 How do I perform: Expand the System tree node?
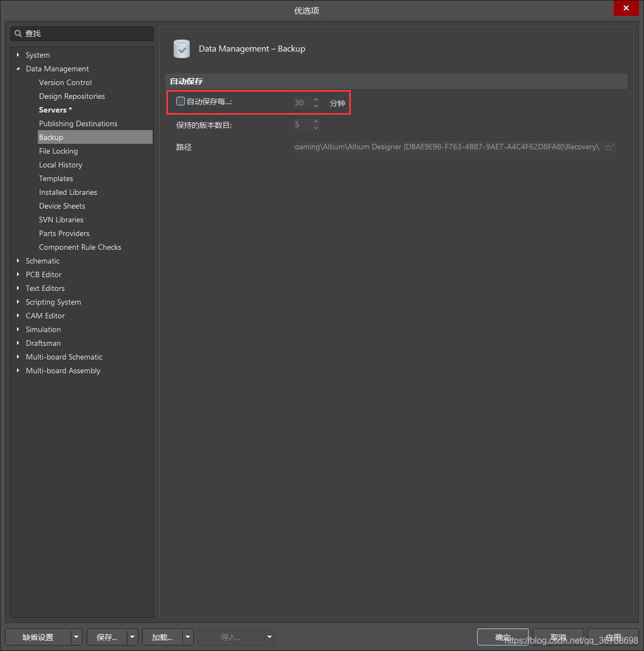click(18, 55)
